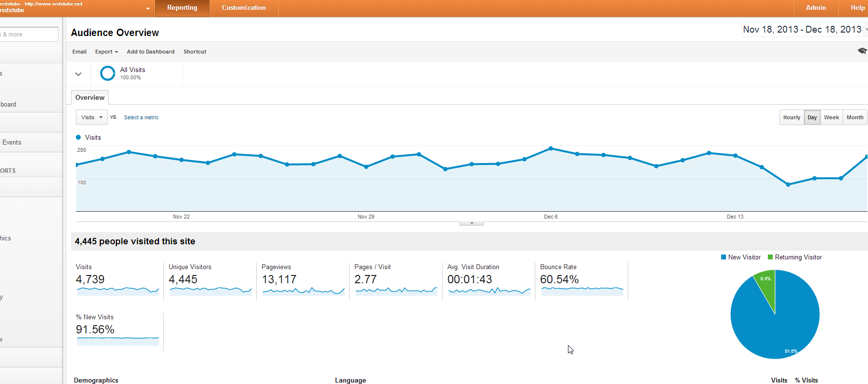This screenshot has height=384, width=868.
Task: Click the graduation cap education icon
Action: (x=862, y=51)
